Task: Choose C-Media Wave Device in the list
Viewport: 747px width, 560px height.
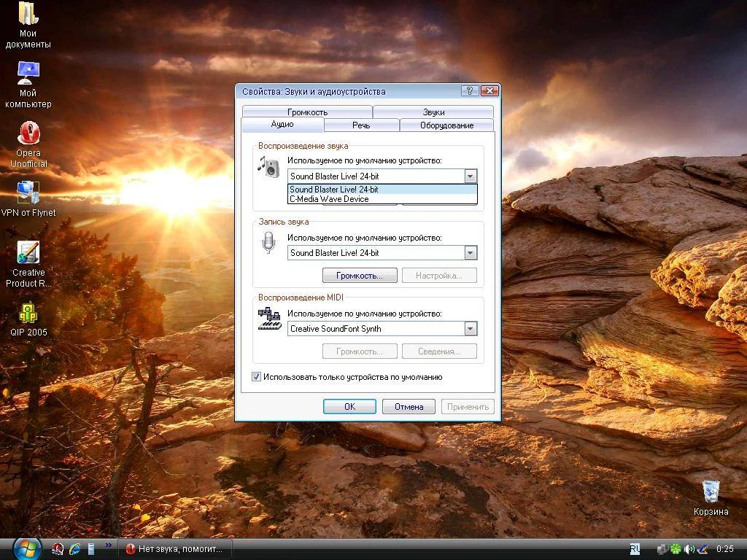Action: pos(382,199)
